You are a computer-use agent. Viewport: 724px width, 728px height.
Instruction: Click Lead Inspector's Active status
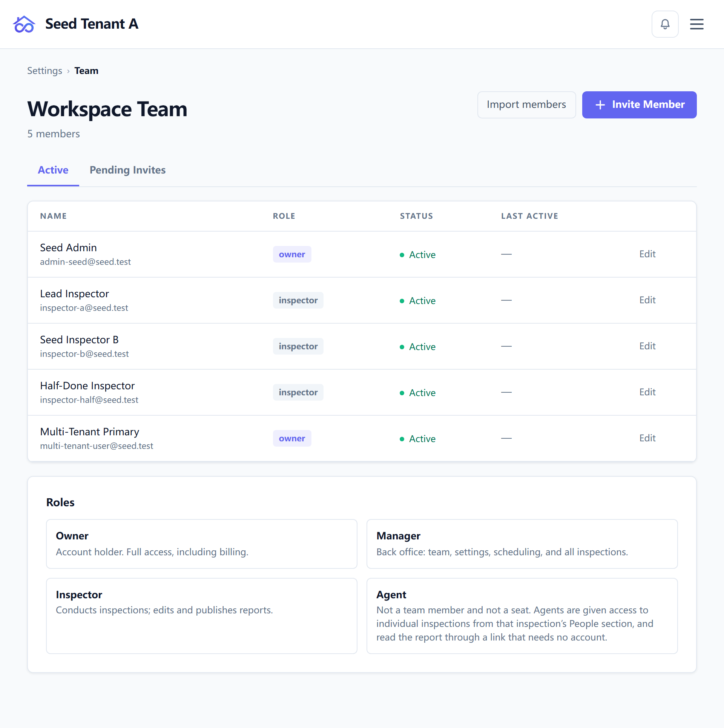417,301
